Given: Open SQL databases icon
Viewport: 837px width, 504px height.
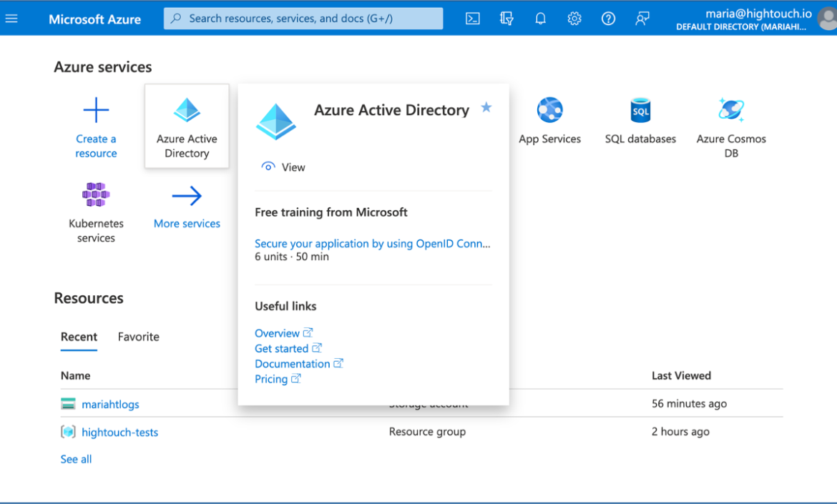Looking at the screenshot, I should (x=640, y=110).
